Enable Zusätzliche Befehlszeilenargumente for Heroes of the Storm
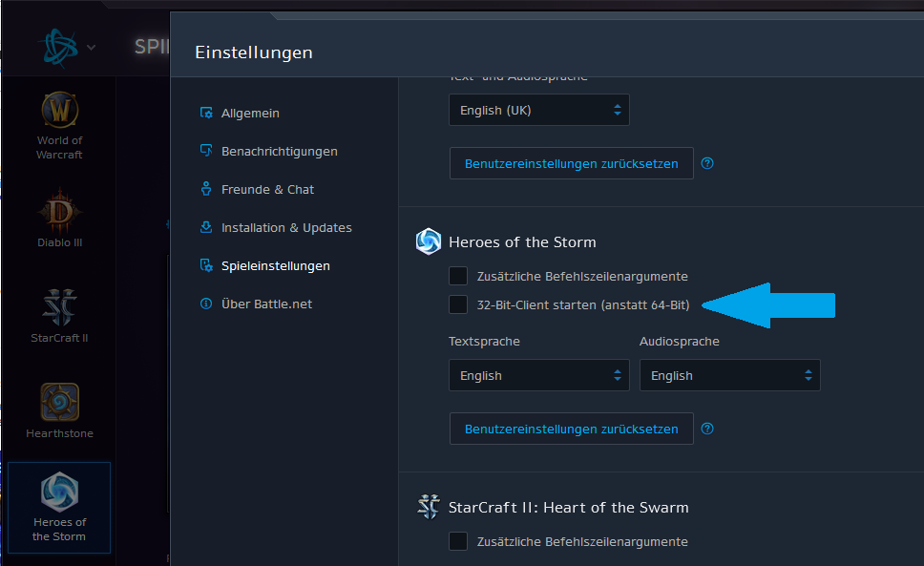 pos(458,276)
